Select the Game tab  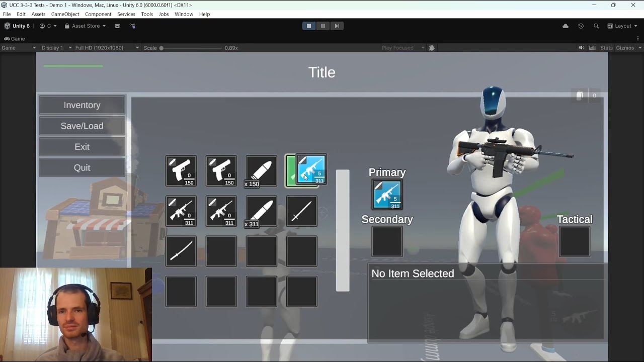point(15,39)
